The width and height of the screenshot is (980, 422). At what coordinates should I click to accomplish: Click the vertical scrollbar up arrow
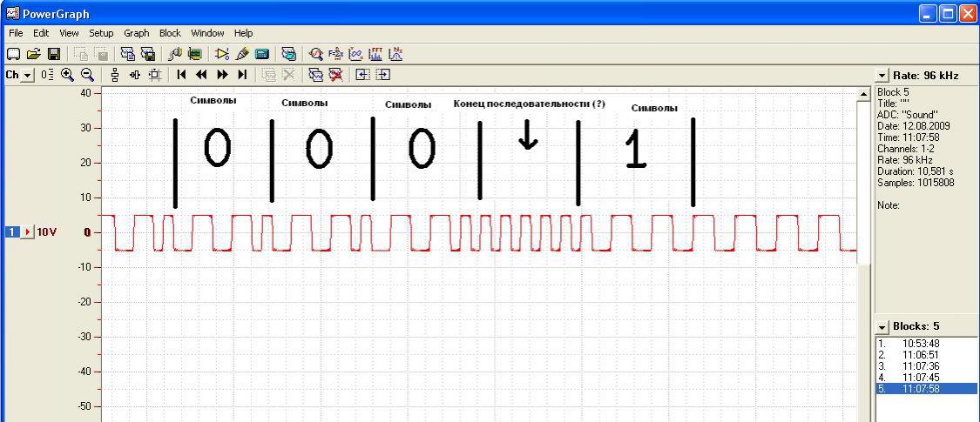864,93
